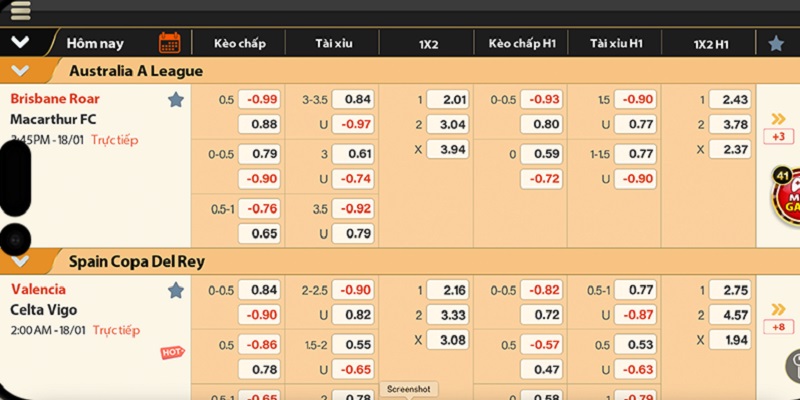Expand the Hôm nay dropdown chevron

tap(20, 43)
